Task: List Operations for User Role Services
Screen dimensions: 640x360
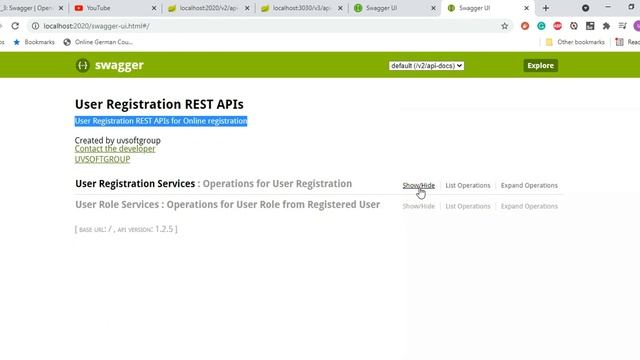Action: point(468,206)
